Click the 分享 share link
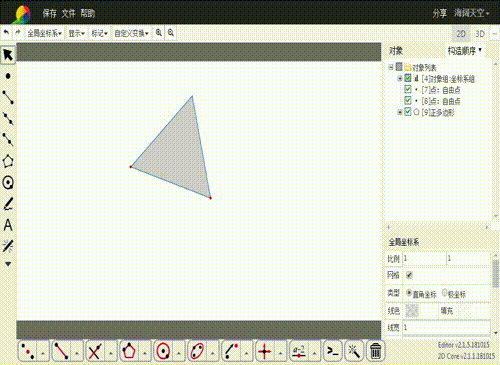The image size is (500, 365). pos(439,13)
